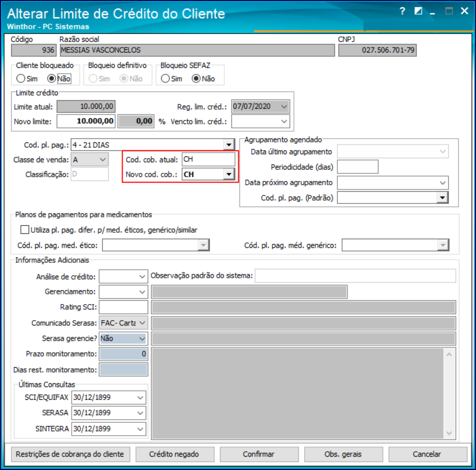This screenshot has height=470, width=476.
Task: Check Utiliza pl. pag. difer. p/ med. éticos
Action: click(x=25, y=230)
